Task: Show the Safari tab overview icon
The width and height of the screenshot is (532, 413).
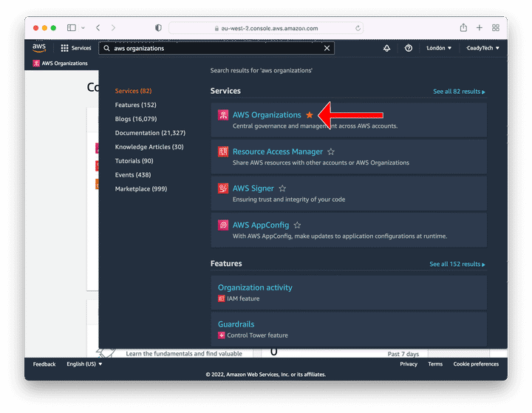Action: pyautogui.click(x=496, y=28)
